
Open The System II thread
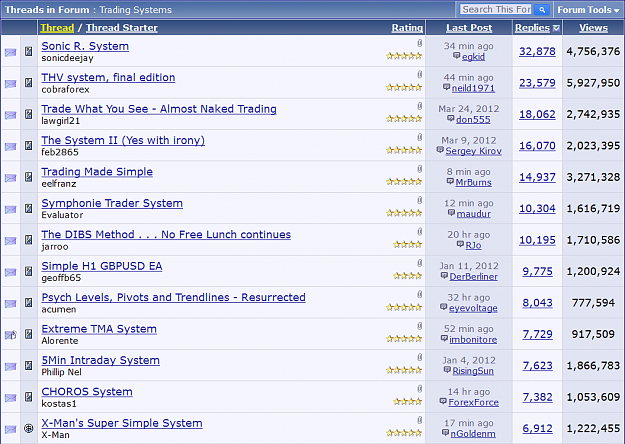tap(123, 141)
